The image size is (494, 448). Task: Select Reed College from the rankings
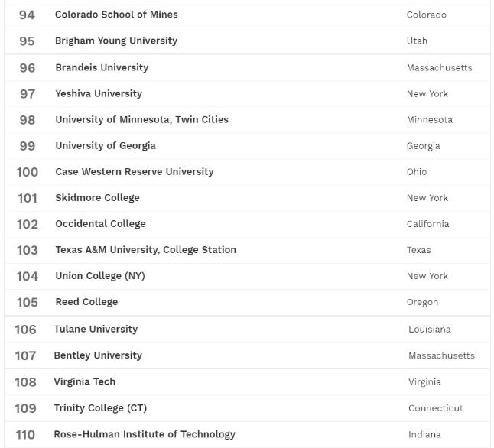point(86,301)
